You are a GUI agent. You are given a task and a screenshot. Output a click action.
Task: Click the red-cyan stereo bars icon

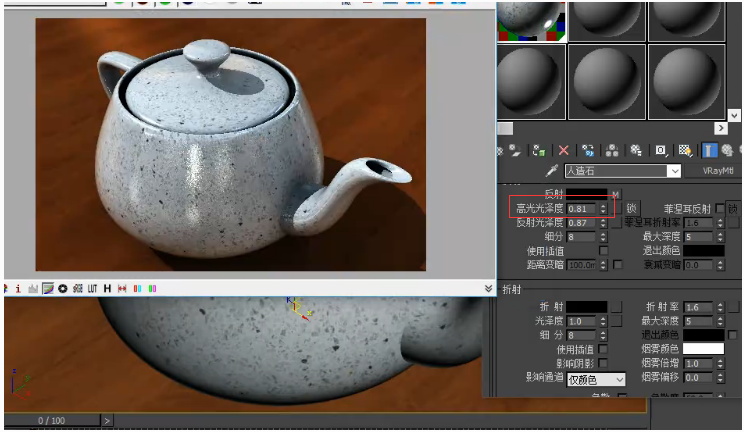click(138, 288)
